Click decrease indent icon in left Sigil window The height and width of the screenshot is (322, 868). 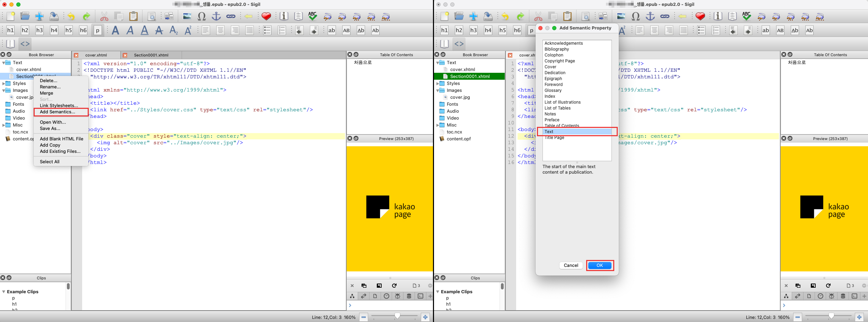[x=300, y=31]
